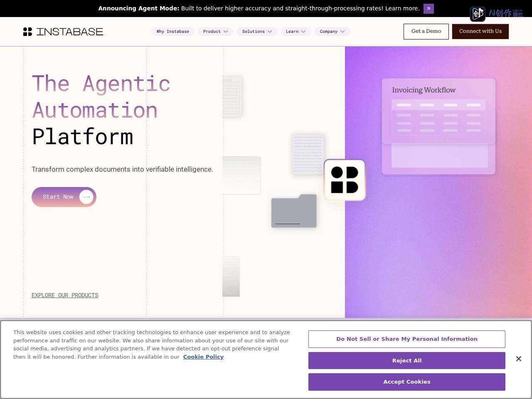Click 'Transform complex documents' tagline text

pos(123,169)
